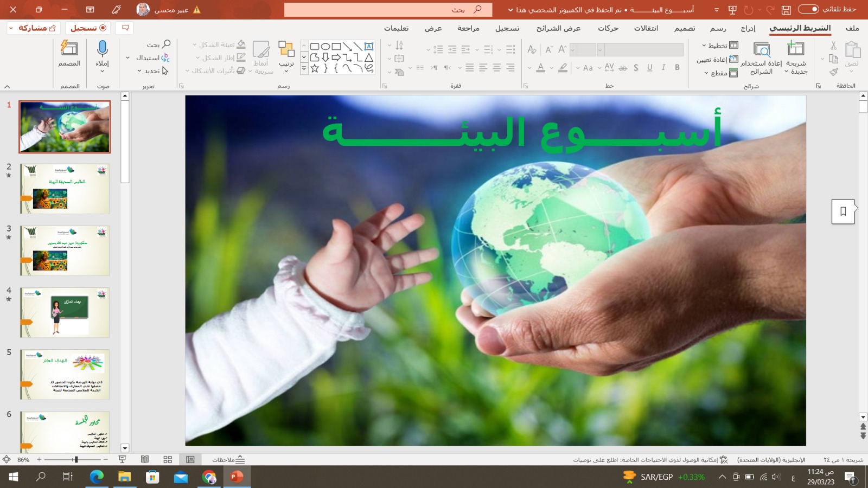Click the accessibility checker status icon
Screen dimensions: 868x488
coord(724,460)
